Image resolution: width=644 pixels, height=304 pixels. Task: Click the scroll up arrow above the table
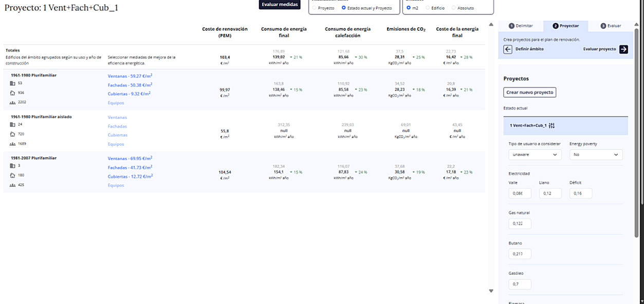tap(491, 24)
